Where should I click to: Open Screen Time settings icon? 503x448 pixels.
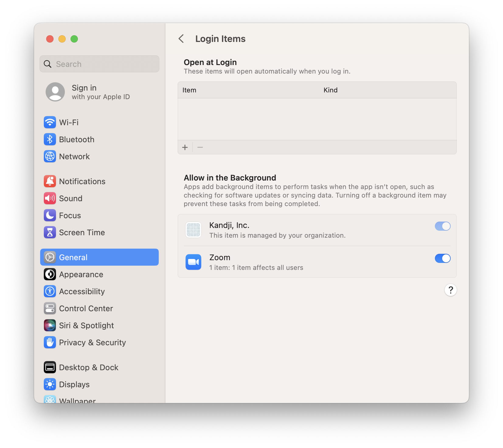click(x=50, y=232)
